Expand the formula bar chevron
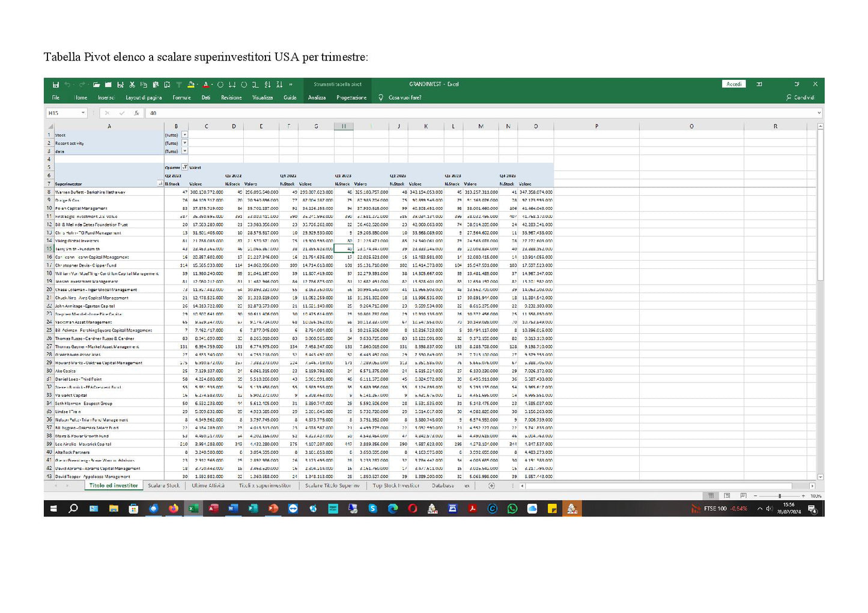Screen dimensions: 868x613 819,113
